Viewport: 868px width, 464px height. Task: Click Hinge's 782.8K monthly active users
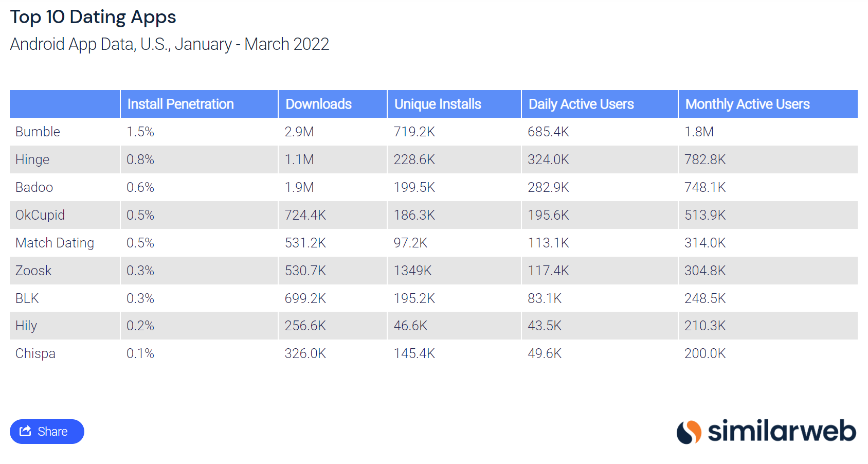[705, 159]
